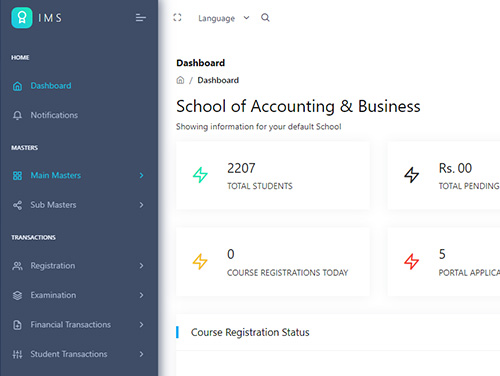The width and height of the screenshot is (500, 376).
Task: Select Main Masters menu item
Action: click(56, 175)
